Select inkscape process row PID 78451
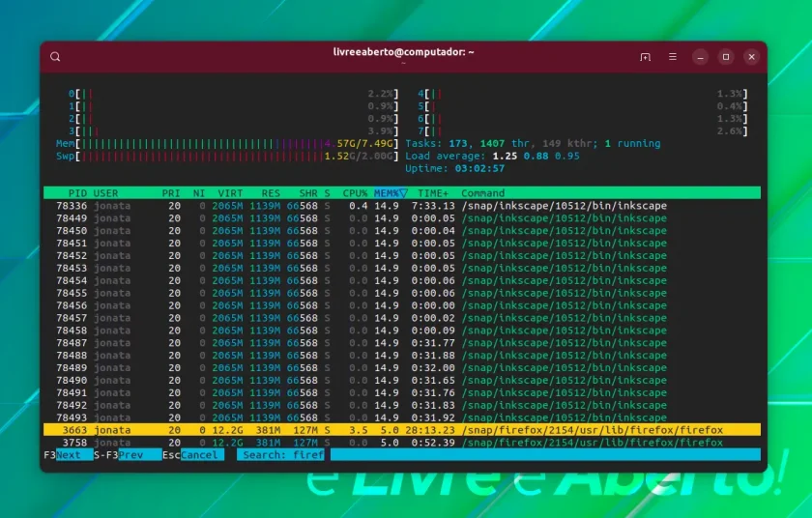The width and height of the screenshot is (812, 518). (402, 243)
